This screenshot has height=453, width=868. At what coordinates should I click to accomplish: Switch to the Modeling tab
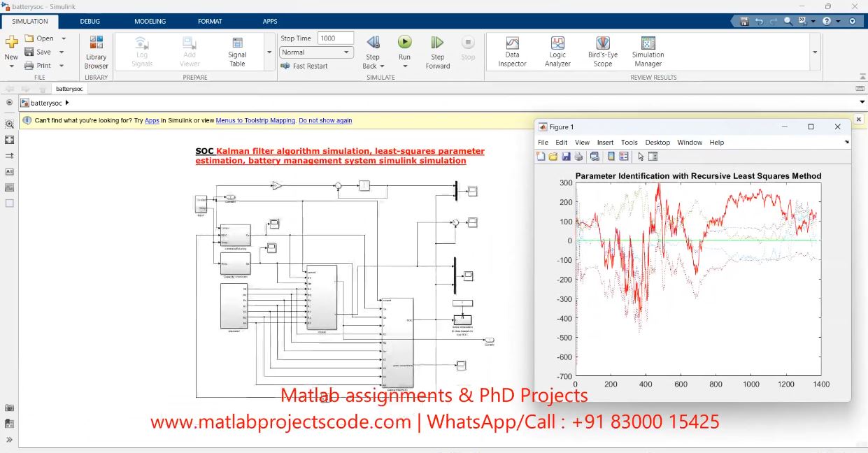click(x=150, y=21)
